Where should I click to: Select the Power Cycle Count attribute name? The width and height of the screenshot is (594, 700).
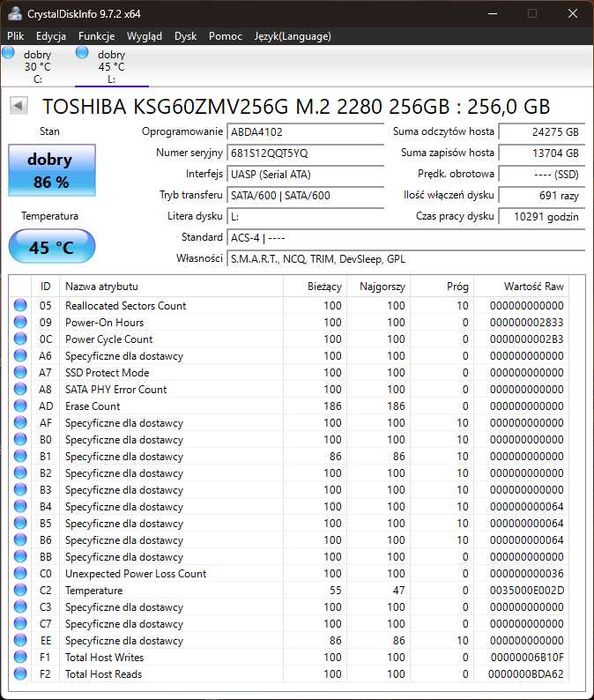click(x=109, y=339)
